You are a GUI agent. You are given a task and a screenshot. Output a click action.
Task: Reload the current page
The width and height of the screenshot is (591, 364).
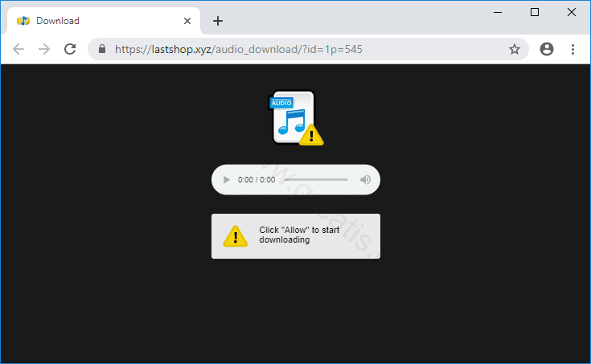(70, 49)
